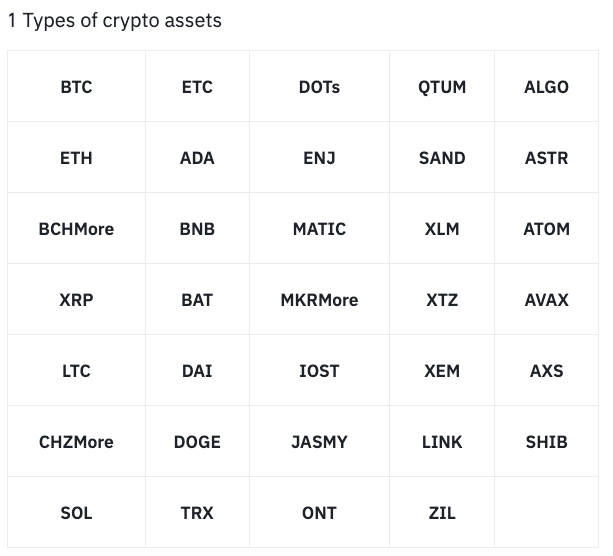Select the MATIC entry

point(319,229)
